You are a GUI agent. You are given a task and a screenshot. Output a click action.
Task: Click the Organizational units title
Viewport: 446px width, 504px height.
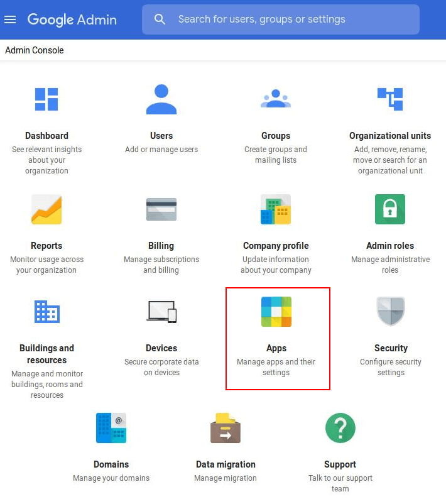390,136
